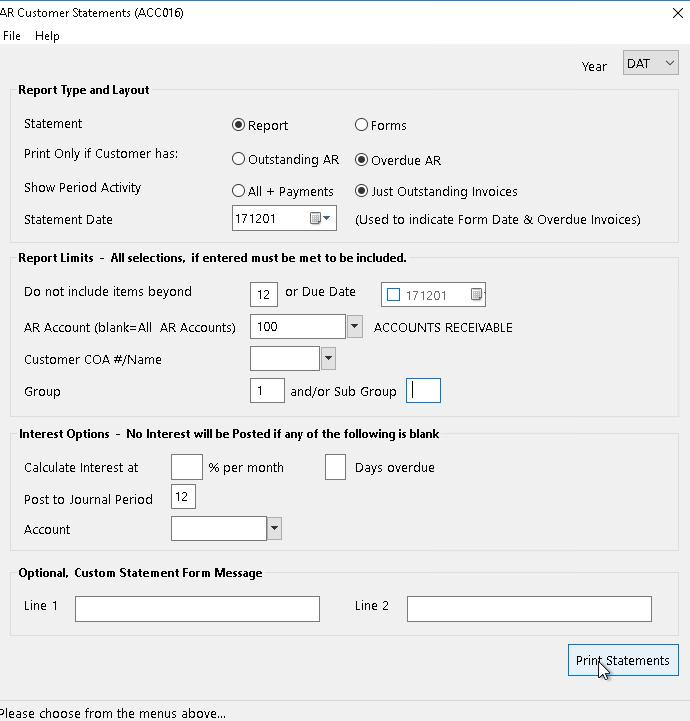690x721 pixels.
Task: Select the Forms statement radio button
Action: [361, 125]
